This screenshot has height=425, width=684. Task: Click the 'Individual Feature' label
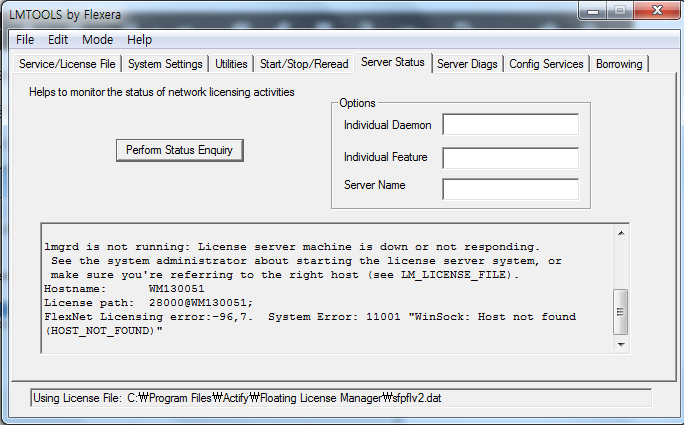(x=386, y=157)
